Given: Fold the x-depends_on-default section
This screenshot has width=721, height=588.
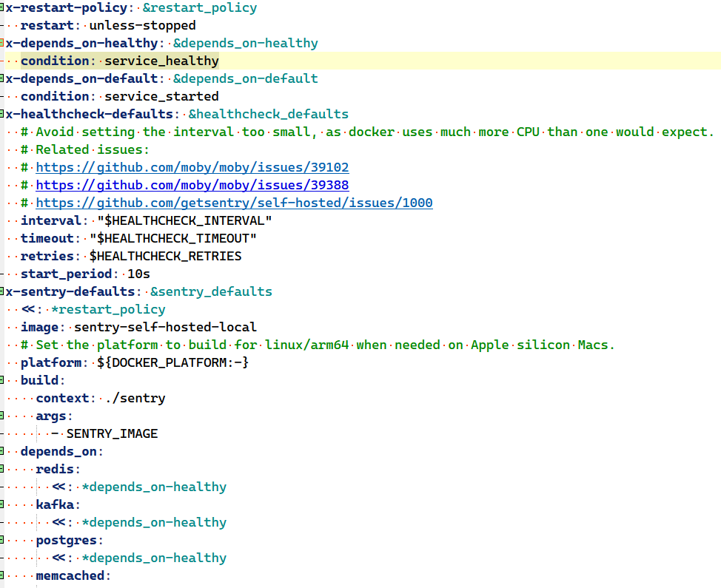Looking at the screenshot, I should click(x=2, y=79).
